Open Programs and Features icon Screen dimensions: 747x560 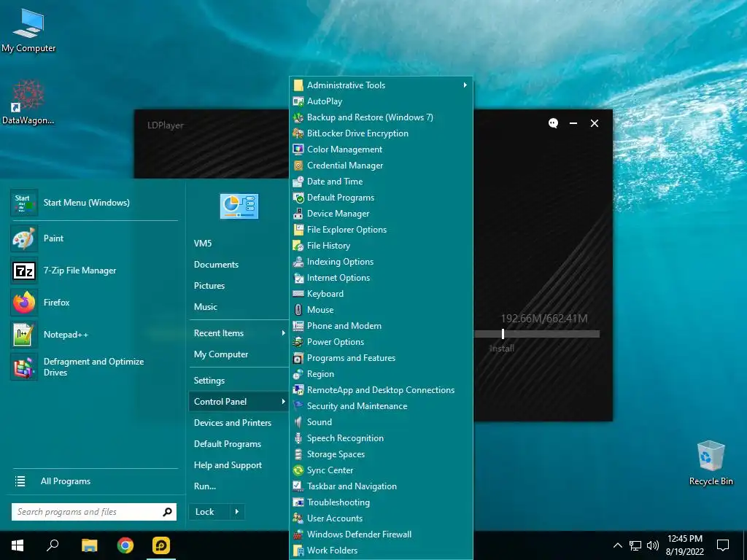tap(298, 358)
